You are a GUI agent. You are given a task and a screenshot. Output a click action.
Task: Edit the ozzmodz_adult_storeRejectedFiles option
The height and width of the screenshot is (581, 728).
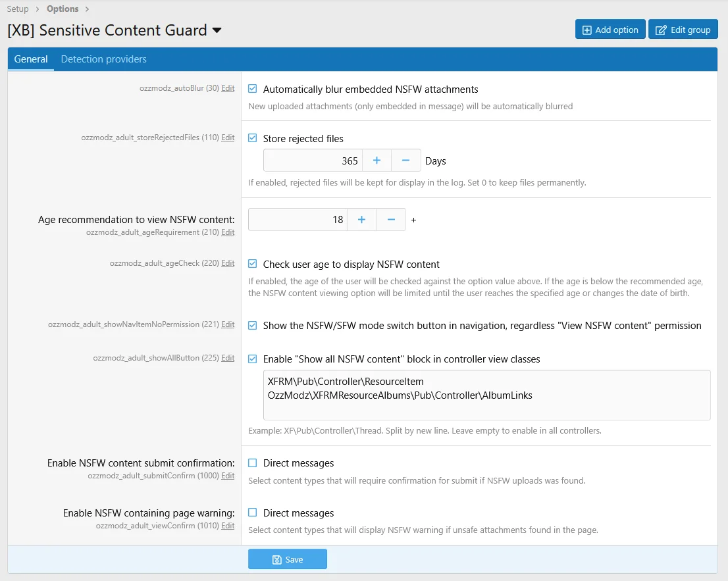point(228,137)
